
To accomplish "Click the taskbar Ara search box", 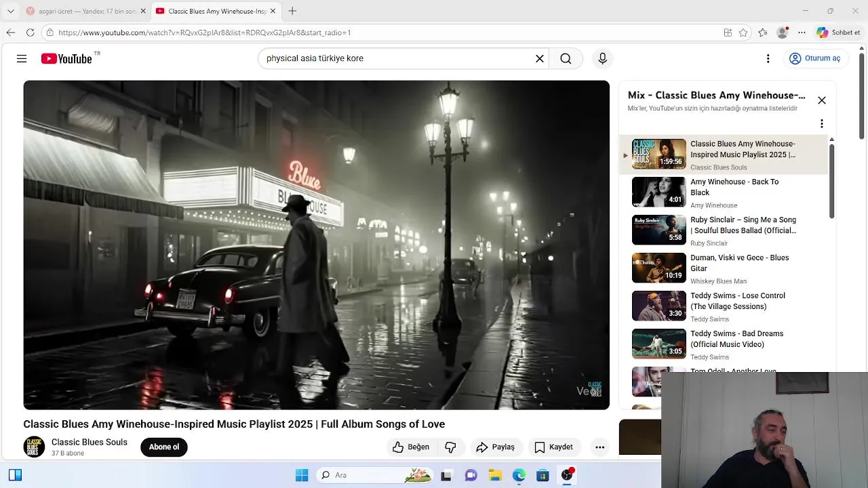I will (375, 475).
